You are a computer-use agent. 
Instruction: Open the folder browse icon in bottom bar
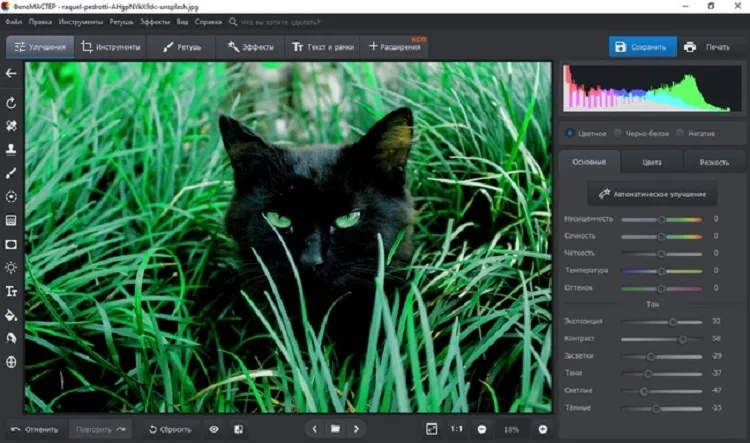click(335, 429)
